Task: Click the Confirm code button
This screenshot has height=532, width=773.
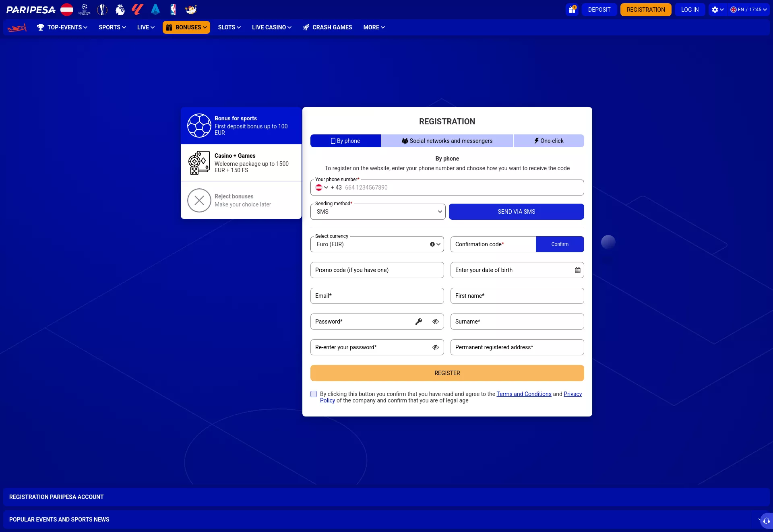Action: click(x=560, y=244)
